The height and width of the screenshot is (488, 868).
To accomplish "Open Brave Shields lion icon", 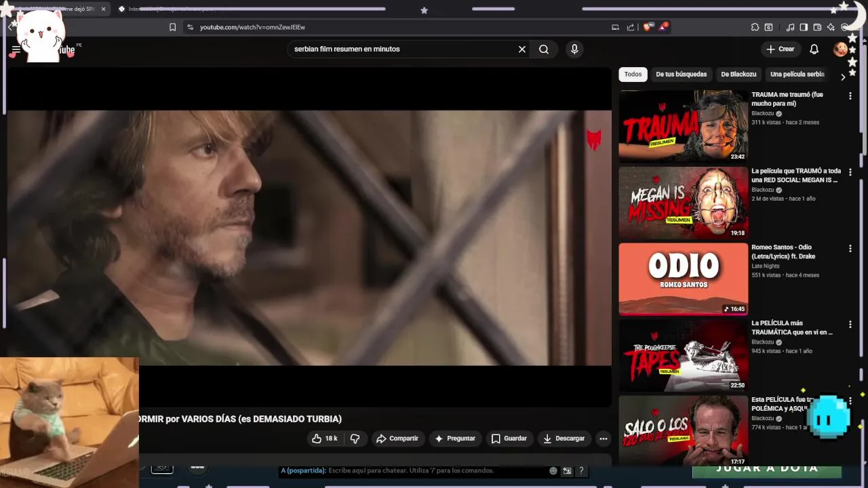I will point(647,27).
